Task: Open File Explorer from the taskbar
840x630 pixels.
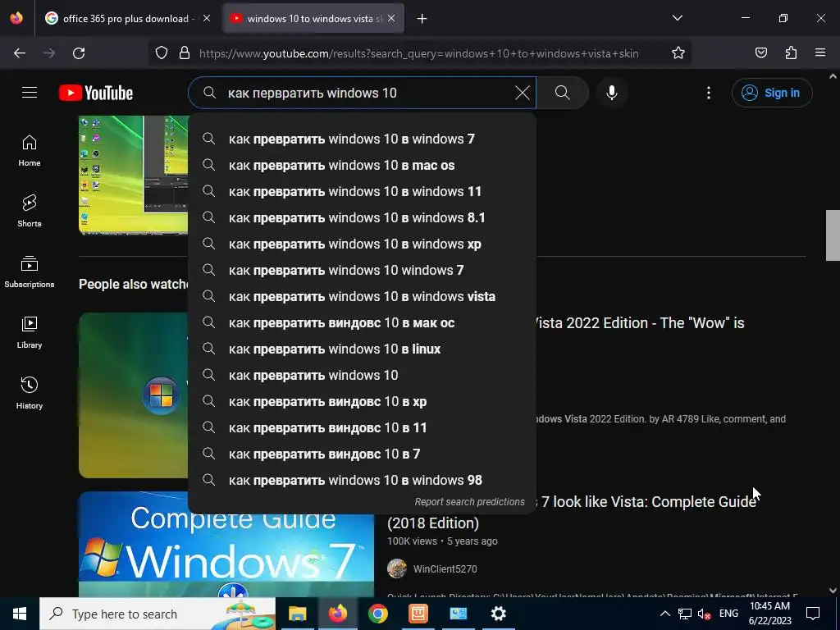Action: tap(297, 614)
